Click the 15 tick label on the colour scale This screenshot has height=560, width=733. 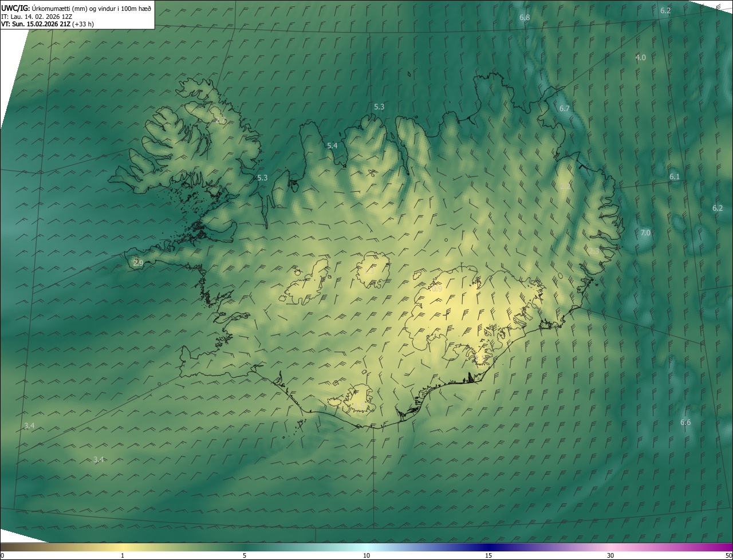[488, 555]
